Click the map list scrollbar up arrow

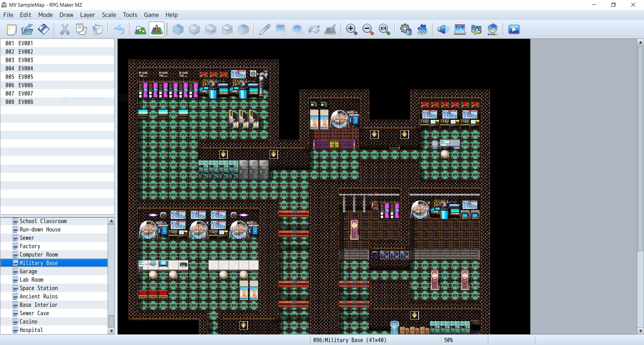[x=111, y=221]
